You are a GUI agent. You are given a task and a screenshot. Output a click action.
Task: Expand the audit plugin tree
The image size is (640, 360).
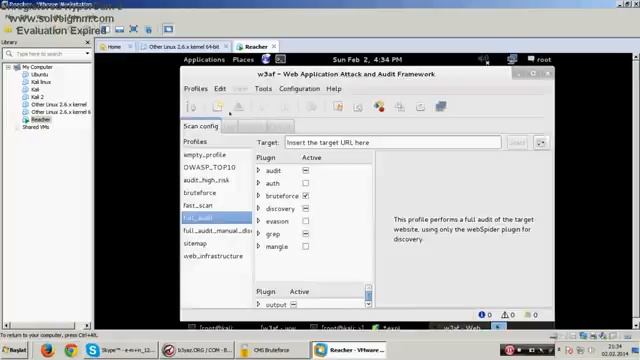click(x=259, y=171)
